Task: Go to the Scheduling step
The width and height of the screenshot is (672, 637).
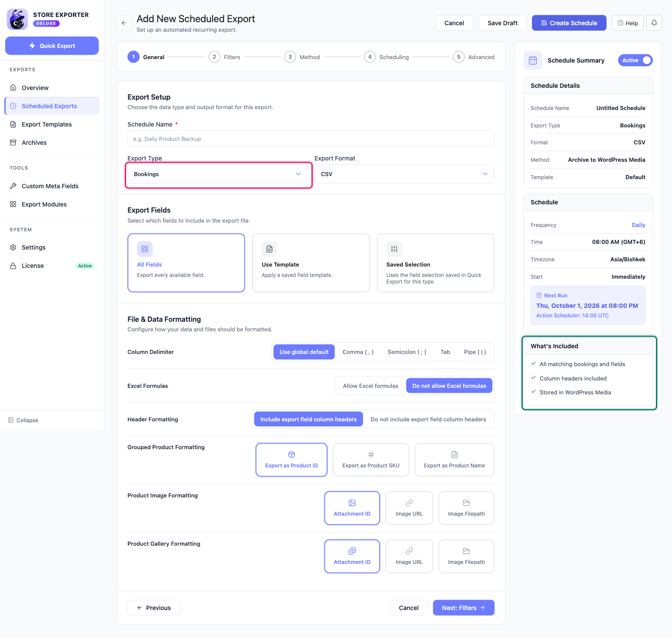Action: [387, 57]
